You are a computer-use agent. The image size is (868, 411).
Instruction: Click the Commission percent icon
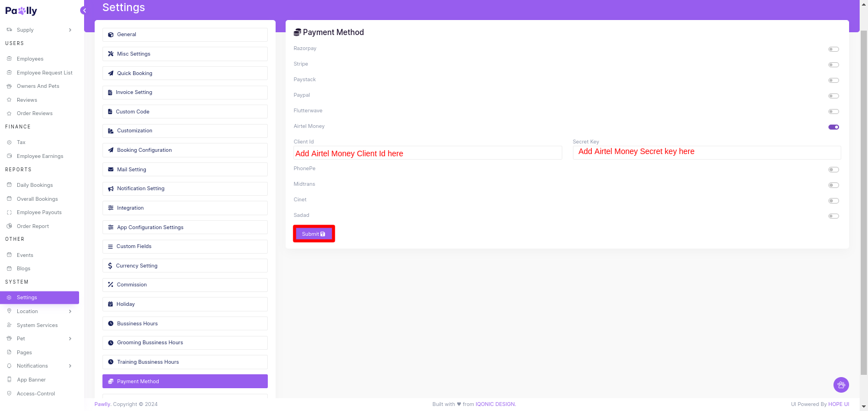111,285
